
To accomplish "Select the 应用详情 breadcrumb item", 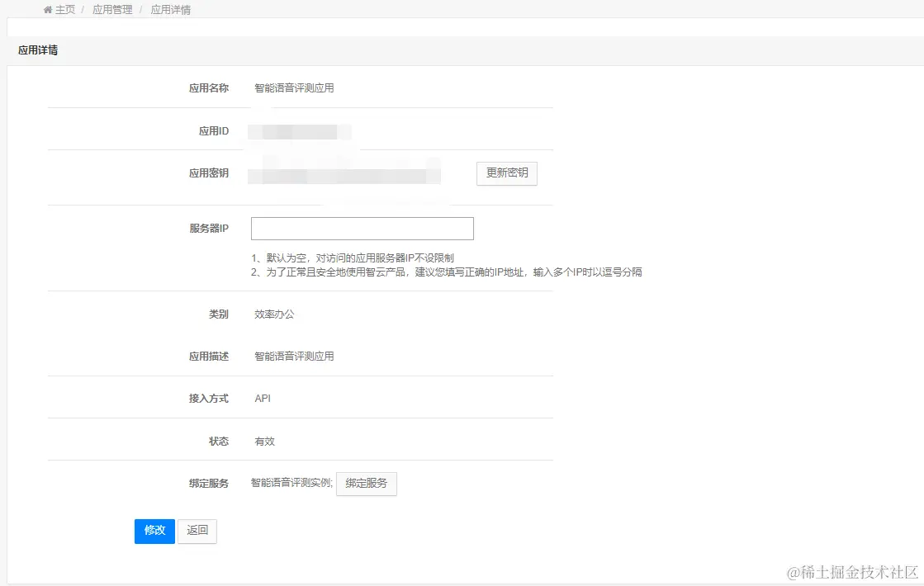I will tap(172, 9).
